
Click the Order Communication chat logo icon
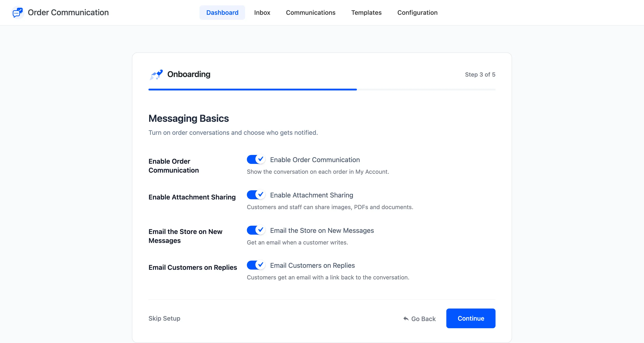point(18,13)
